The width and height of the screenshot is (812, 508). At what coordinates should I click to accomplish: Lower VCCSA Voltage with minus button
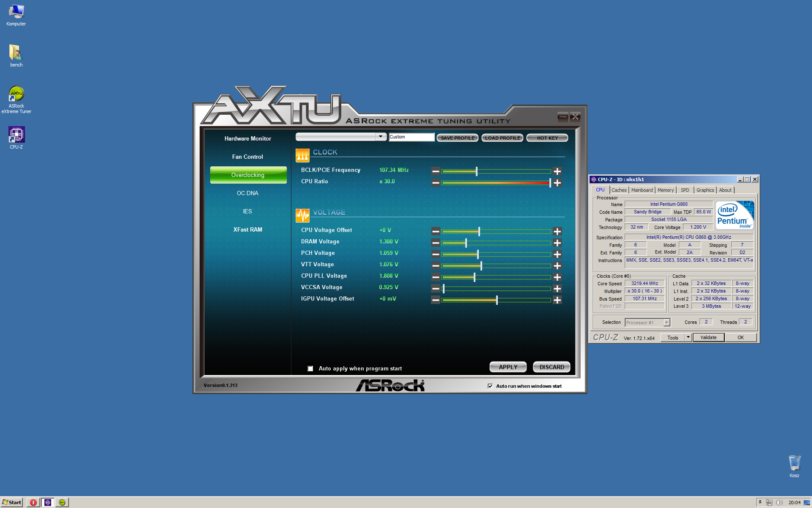(x=436, y=289)
